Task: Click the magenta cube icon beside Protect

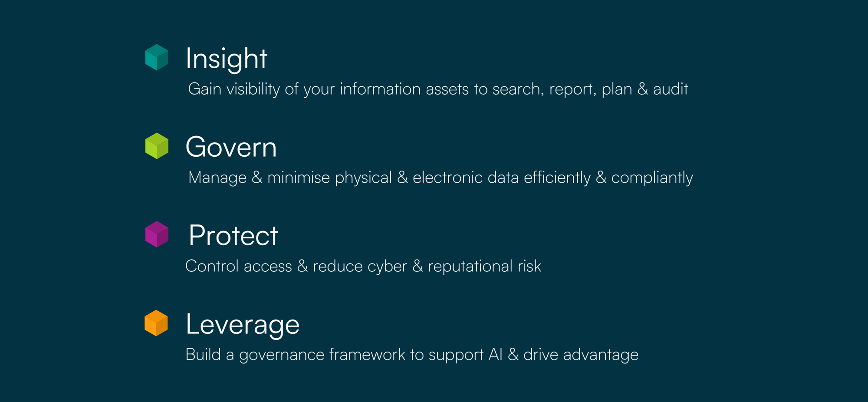Action: click(157, 234)
